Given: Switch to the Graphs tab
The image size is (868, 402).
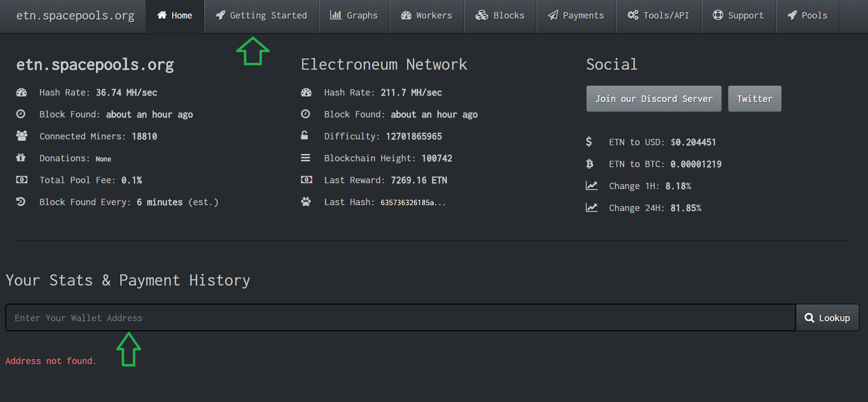Looking at the screenshot, I should [x=354, y=16].
